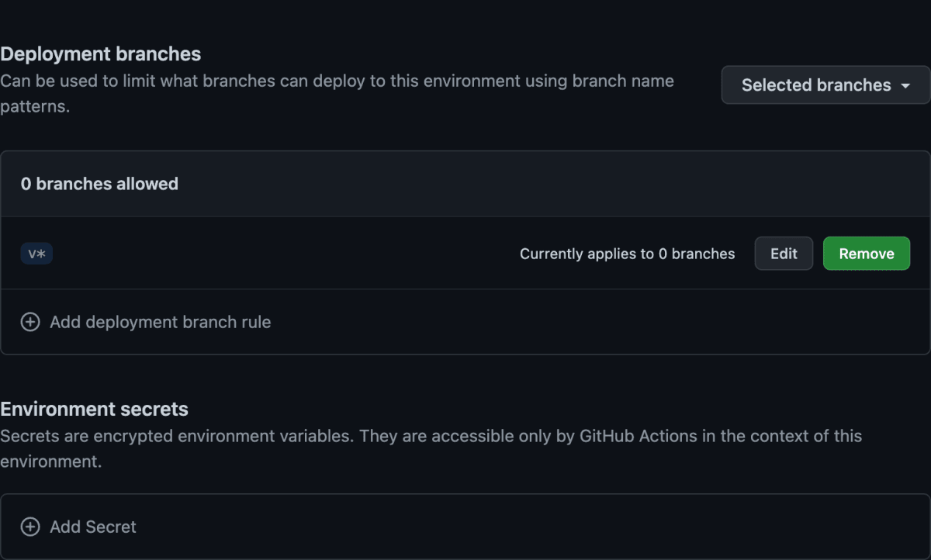Click the asterisk in the v* pattern
Screen dimensions: 931x560
[x=42, y=254]
